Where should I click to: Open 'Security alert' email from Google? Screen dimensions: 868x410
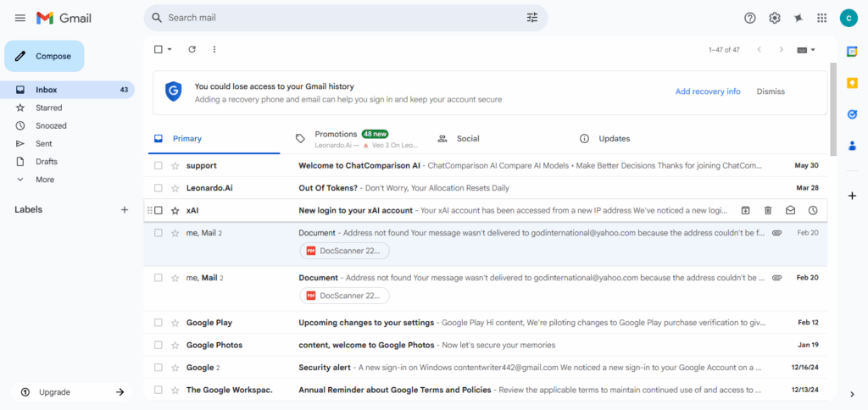pos(486,368)
